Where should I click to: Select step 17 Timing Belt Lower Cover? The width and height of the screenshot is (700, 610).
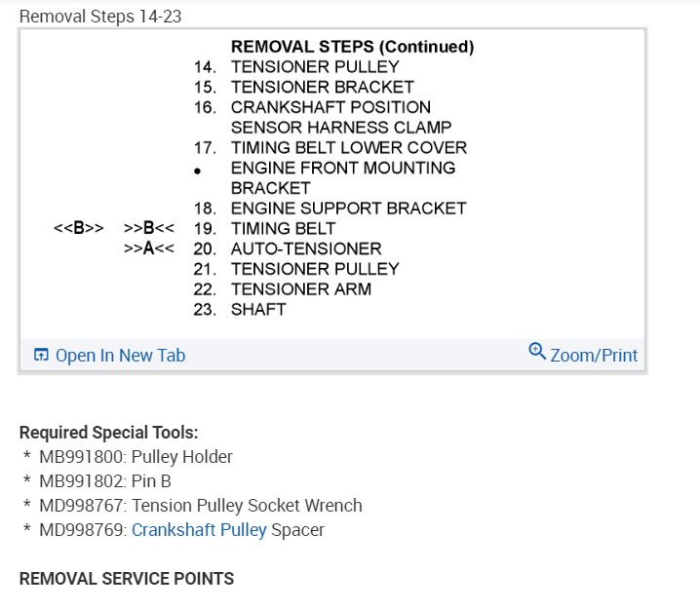coord(348,148)
